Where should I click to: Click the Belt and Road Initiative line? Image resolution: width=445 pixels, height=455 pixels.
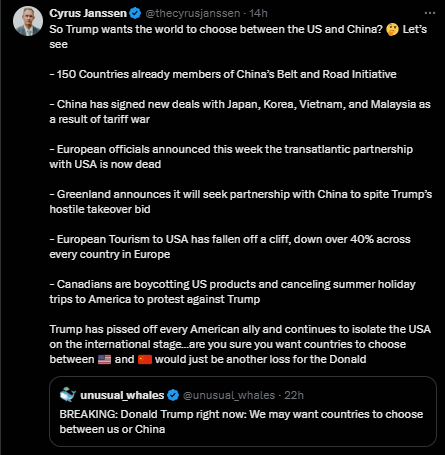point(223,74)
